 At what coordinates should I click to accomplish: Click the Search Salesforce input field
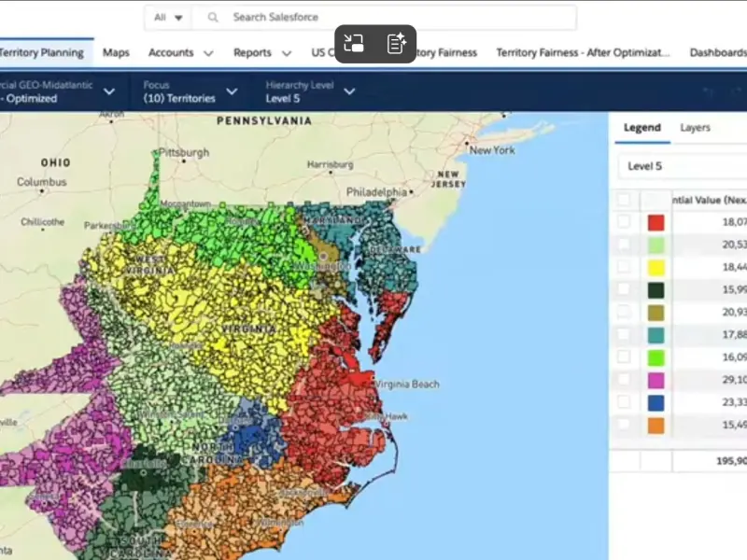392,18
